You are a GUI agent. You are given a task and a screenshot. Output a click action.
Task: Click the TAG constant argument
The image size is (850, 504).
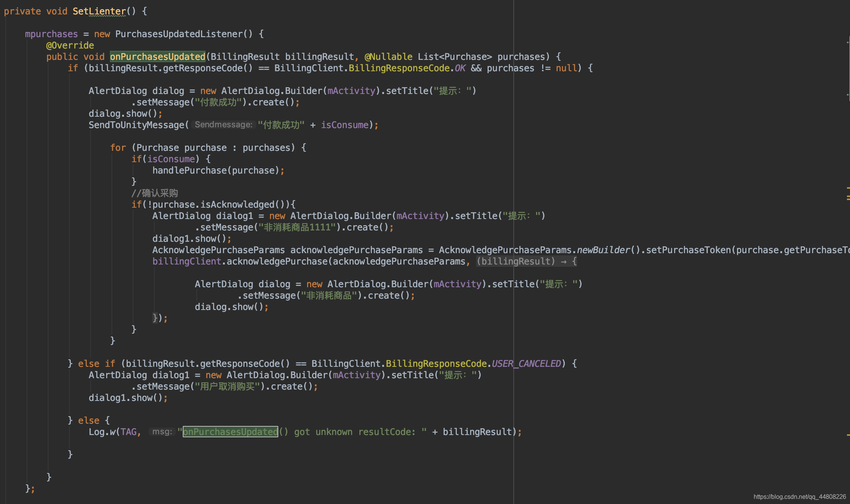129,432
